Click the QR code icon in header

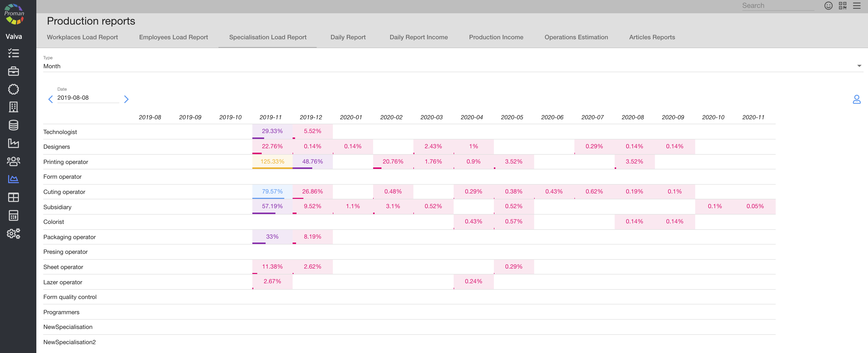point(842,6)
